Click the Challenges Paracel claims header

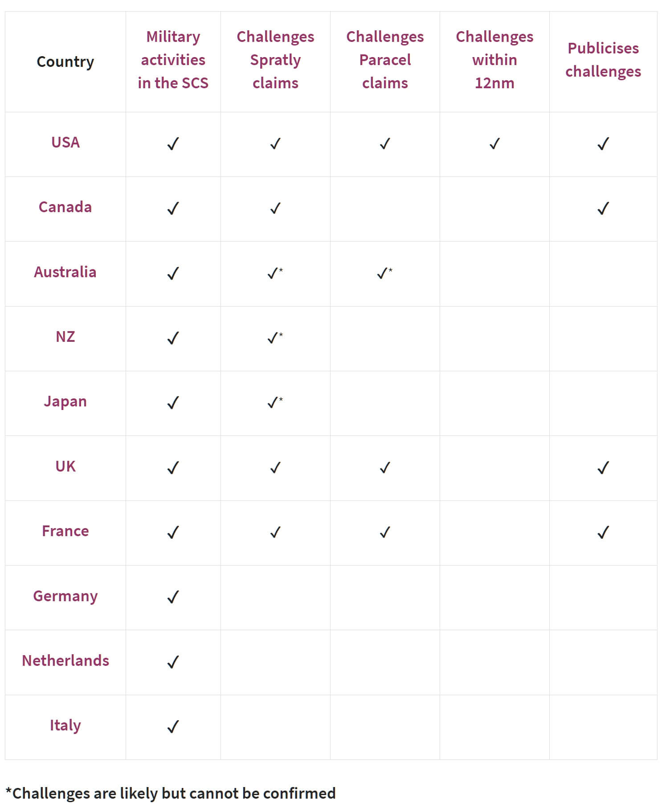385,60
